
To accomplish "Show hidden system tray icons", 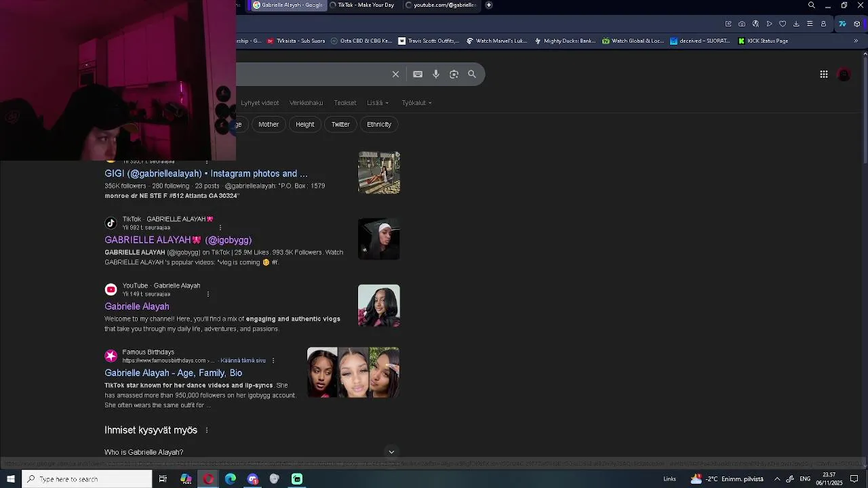I will [x=777, y=479].
